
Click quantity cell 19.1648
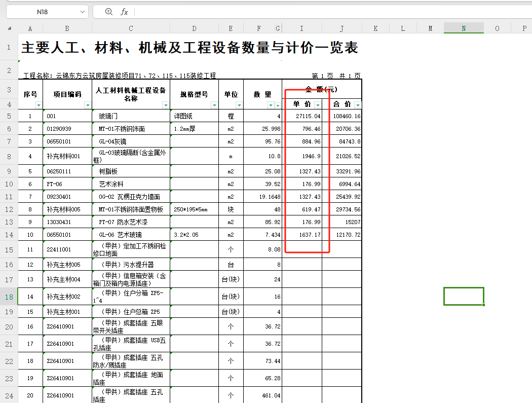click(x=262, y=197)
